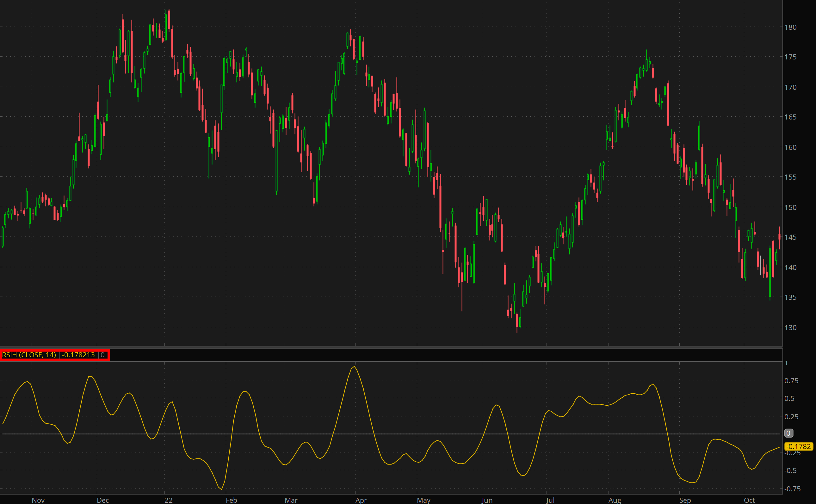Click the Nov label on time axis
The width and height of the screenshot is (816, 504).
(38, 500)
